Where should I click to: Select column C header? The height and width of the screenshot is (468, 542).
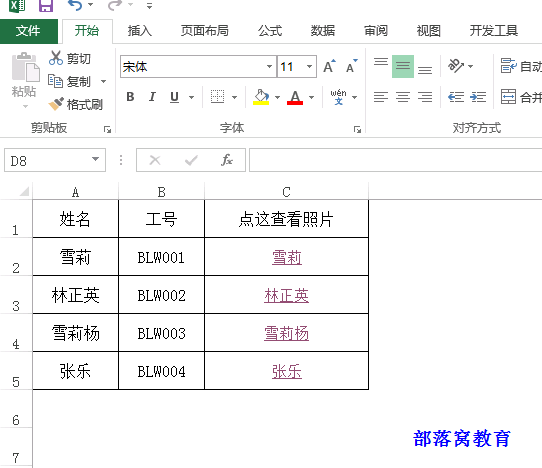[x=286, y=192]
